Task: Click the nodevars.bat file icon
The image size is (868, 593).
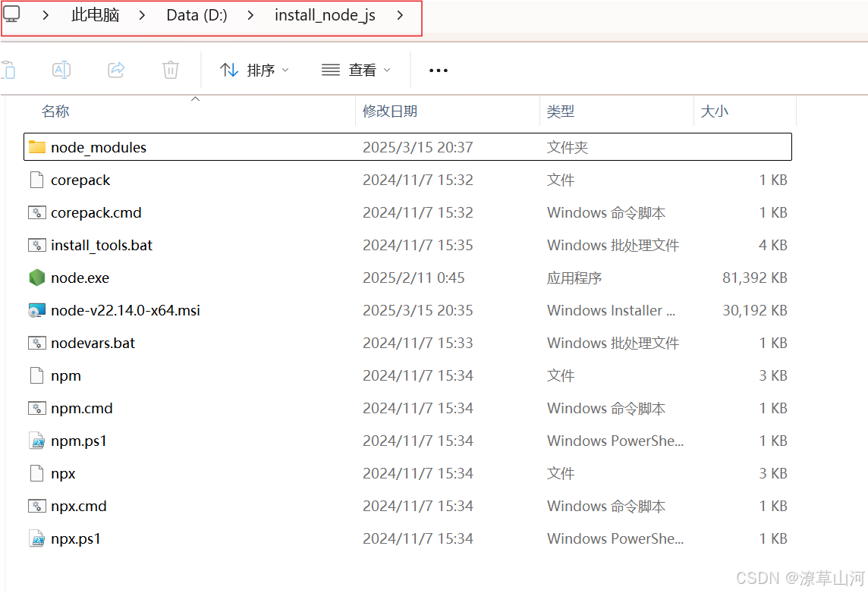Action: [x=37, y=343]
